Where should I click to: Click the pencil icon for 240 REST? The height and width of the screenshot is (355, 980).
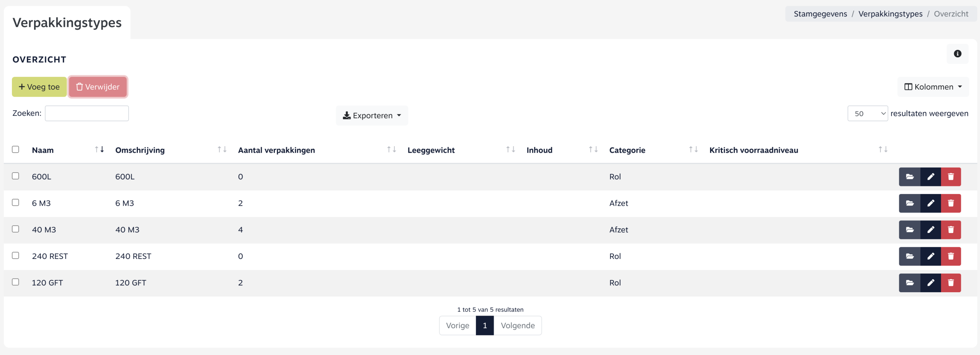(x=931, y=256)
